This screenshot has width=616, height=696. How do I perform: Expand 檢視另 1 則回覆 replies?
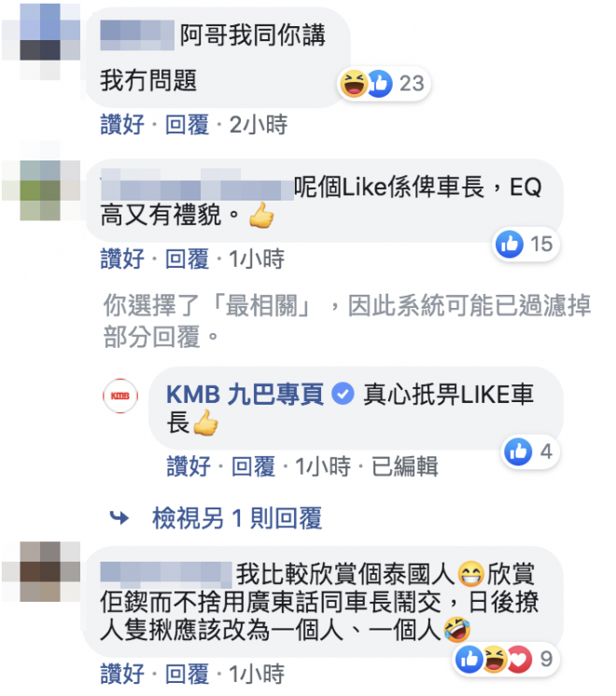(x=237, y=518)
